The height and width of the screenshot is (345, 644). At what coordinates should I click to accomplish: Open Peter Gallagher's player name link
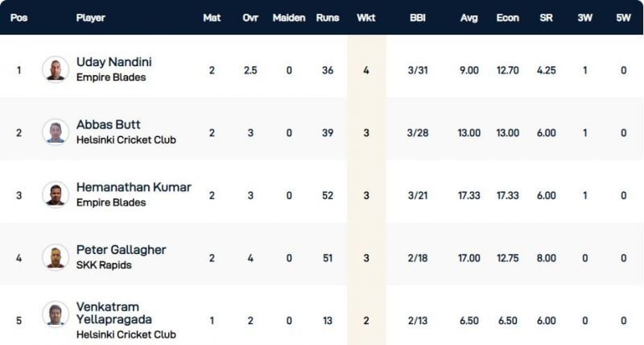[121, 250]
